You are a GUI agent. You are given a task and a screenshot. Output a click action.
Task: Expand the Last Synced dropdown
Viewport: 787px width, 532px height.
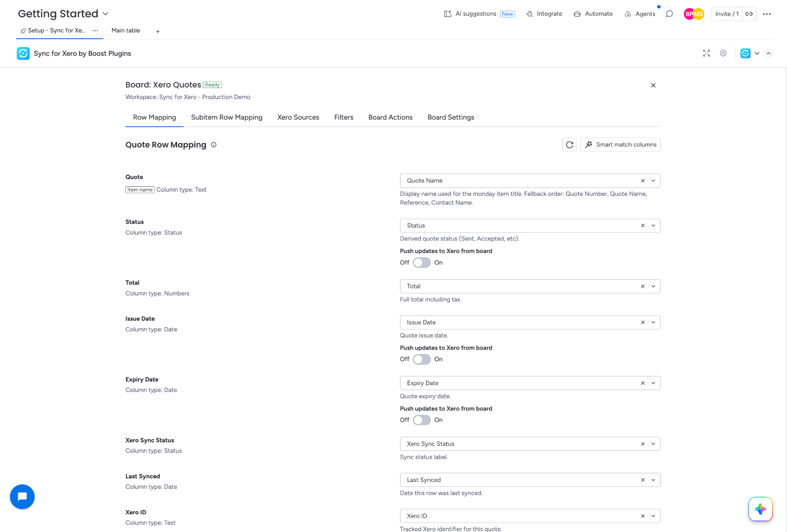653,480
